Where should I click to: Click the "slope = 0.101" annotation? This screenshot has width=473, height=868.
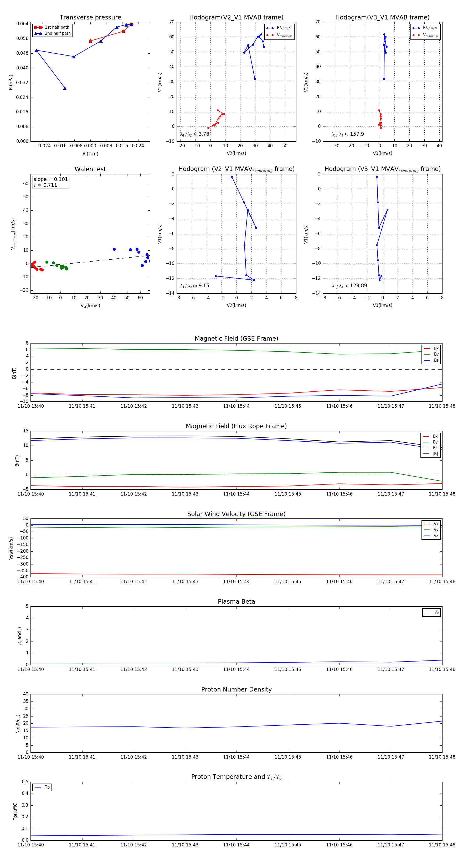click(50, 179)
